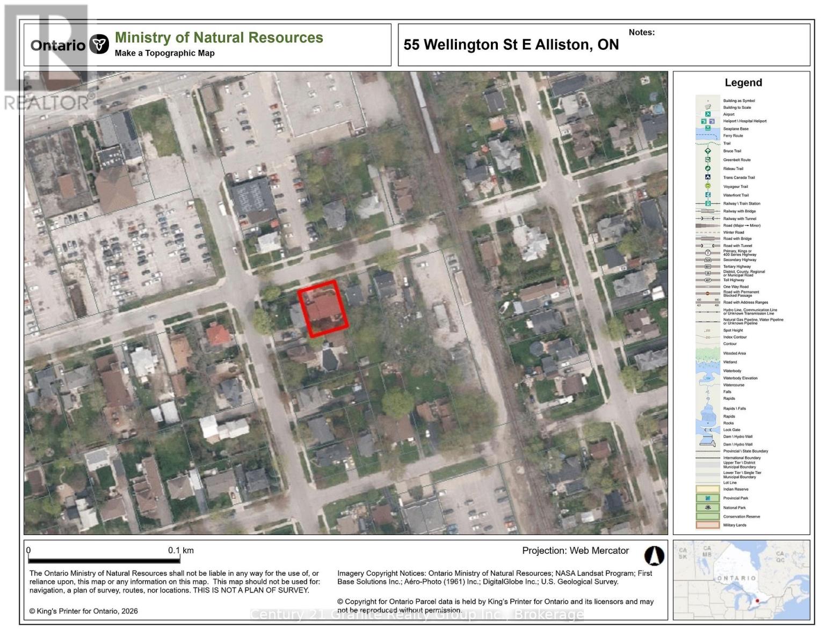Click the 'Lot Line' legend label

(730, 482)
